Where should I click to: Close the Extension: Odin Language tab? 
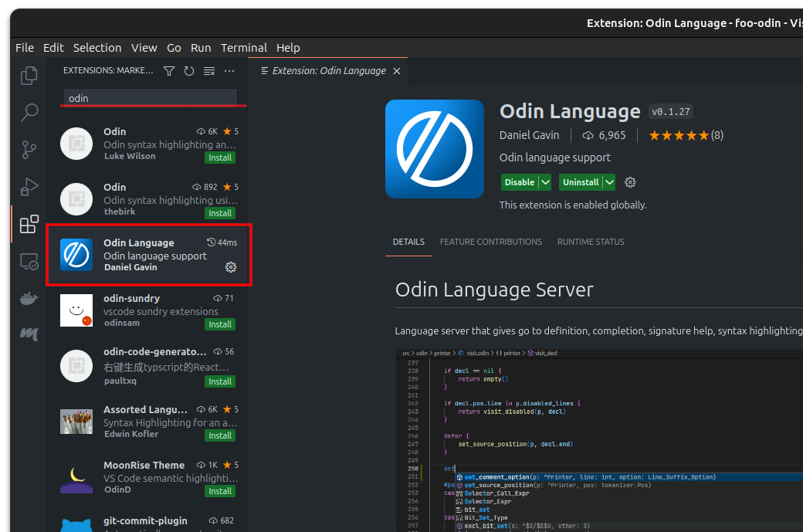396,71
